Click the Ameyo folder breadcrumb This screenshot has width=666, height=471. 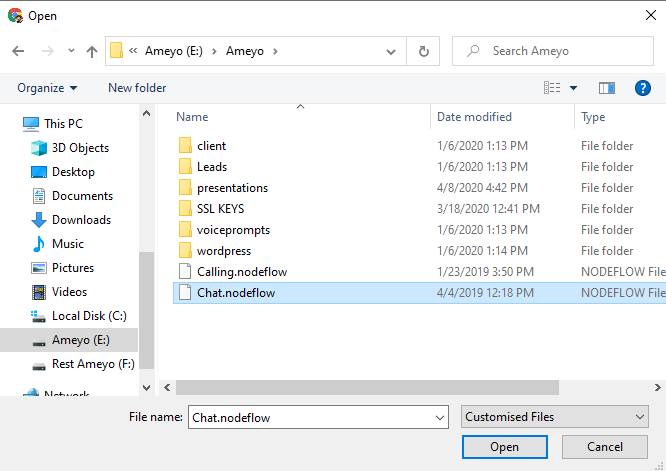click(x=245, y=51)
